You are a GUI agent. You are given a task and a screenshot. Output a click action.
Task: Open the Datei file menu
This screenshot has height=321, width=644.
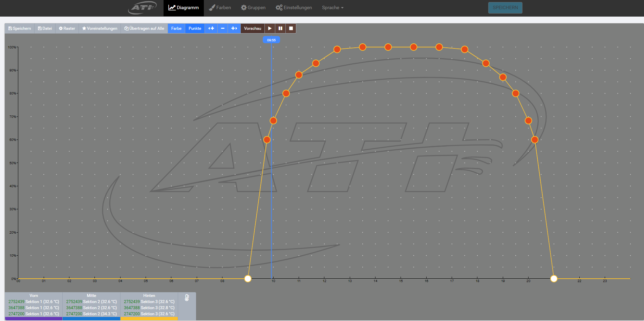pos(45,28)
